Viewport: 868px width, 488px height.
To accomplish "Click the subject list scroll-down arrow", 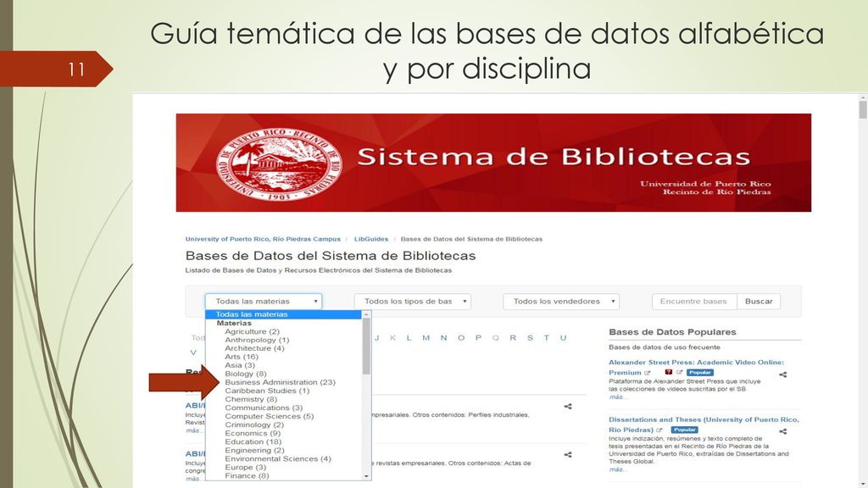I will click(366, 476).
